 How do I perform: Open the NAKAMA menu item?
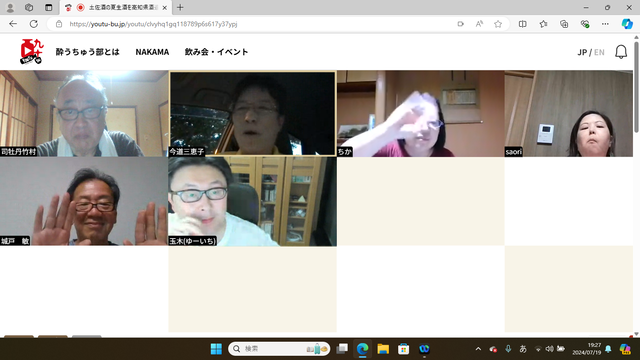click(152, 52)
